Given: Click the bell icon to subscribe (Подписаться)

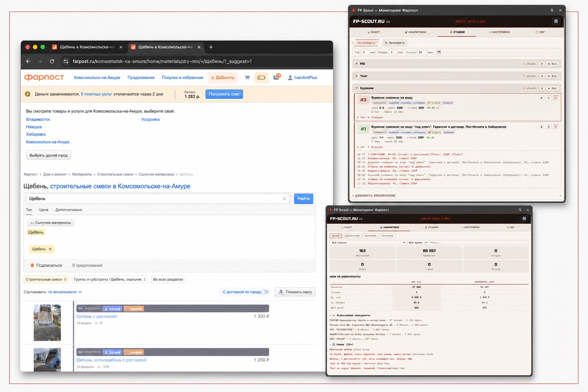Looking at the screenshot, I should tap(32, 265).
